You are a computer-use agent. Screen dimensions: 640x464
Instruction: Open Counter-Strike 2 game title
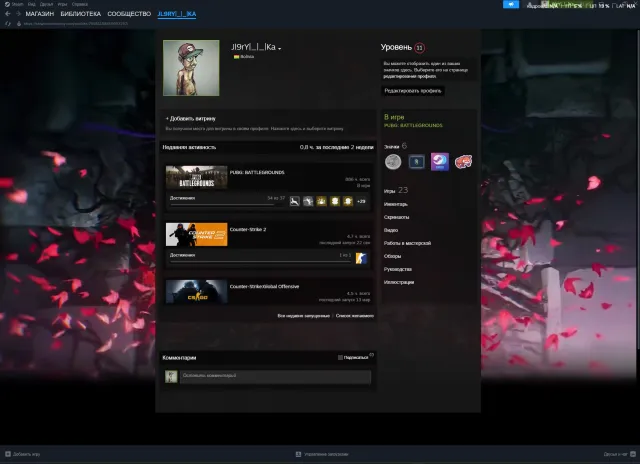(248, 229)
